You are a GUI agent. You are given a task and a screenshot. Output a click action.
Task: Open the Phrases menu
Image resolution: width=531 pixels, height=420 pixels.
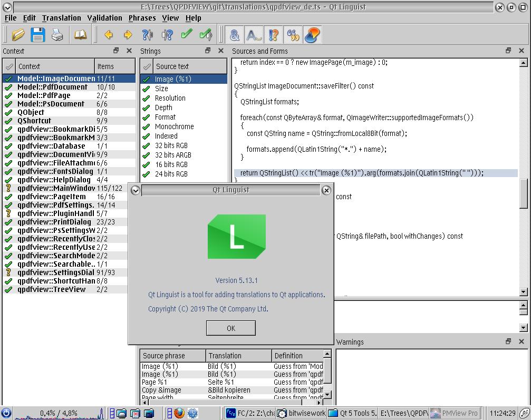coord(142,18)
